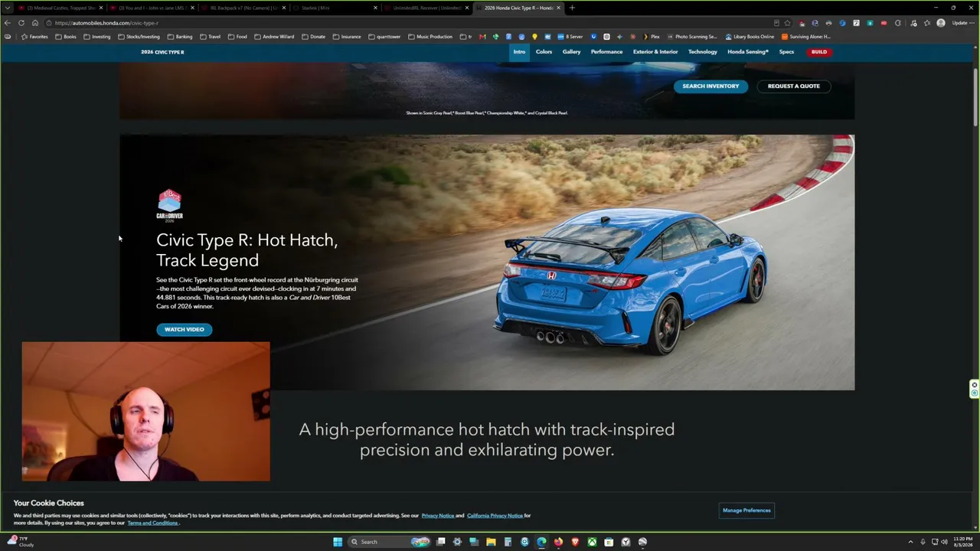Image resolution: width=980 pixels, height=551 pixels.
Task: Open the Surviving Alone bookmark
Action: (x=805, y=37)
